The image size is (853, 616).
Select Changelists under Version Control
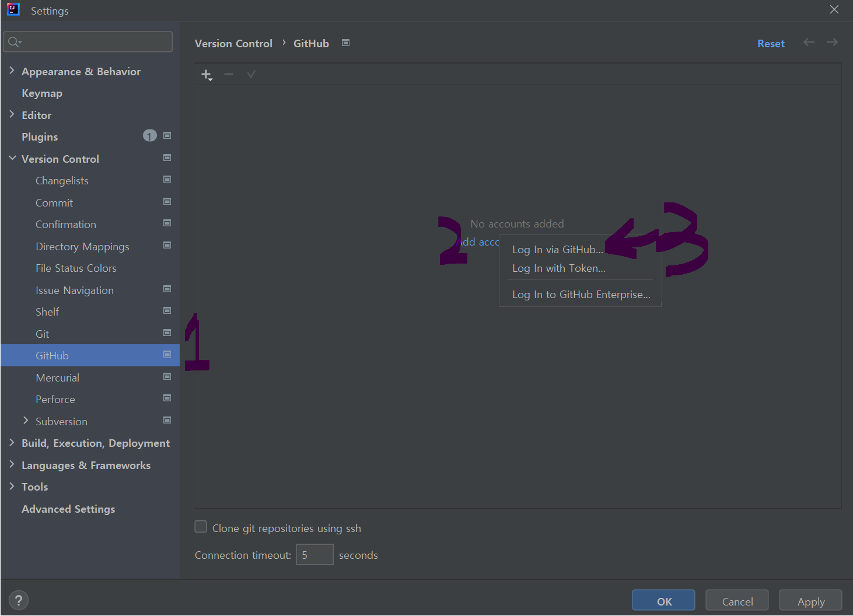point(62,181)
